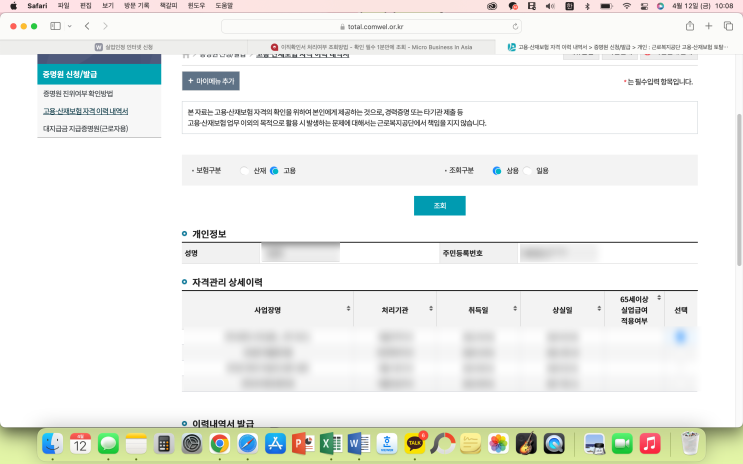Click the page vertical scrollbar
Screen dimensions: 743x464
click(739, 190)
